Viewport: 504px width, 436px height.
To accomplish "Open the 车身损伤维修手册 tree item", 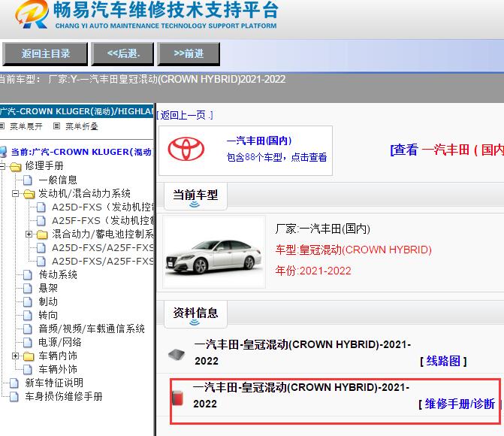I will [x=64, y=396].
